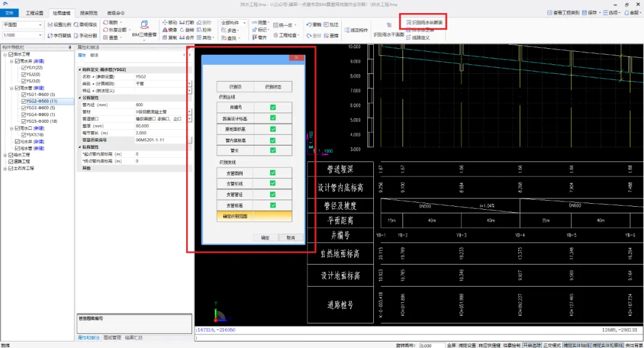
Task: Switch to the 报表预览 ribbon tab
Action: [89, 13]
